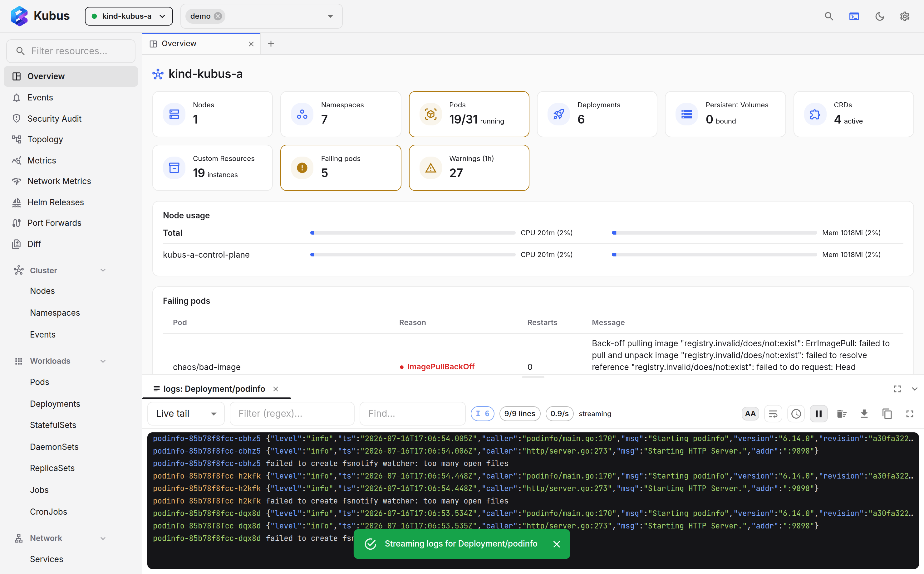The width and height of the screenshot is (924, 574).
Task: Close the logs Deployment/podinfo tab
Action: 276,389
